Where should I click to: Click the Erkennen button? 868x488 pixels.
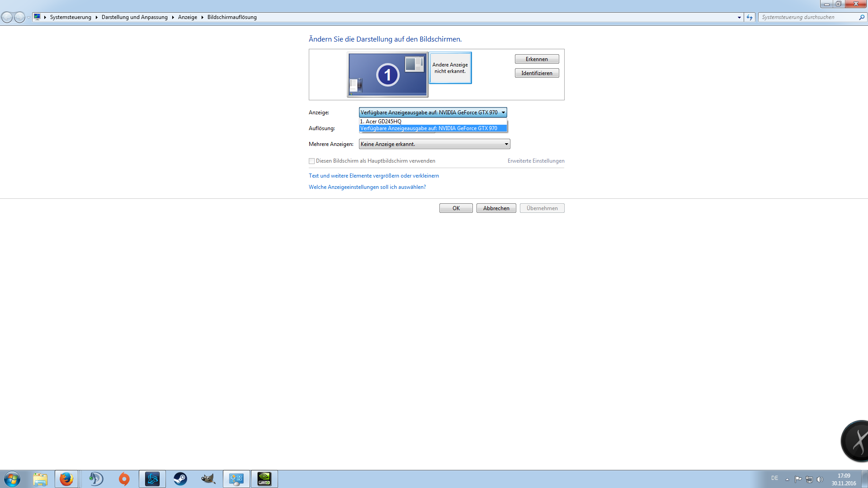pos(537,59)
